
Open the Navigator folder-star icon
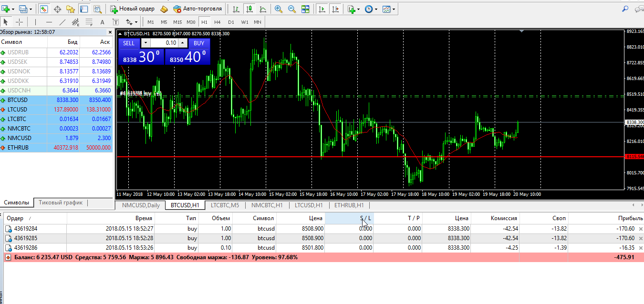tap(71, 9)
